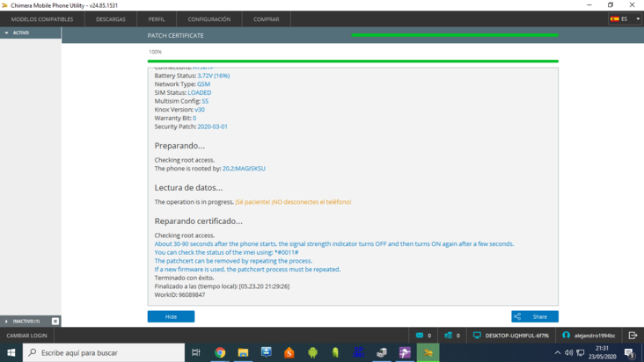Go to the Perfil tab
Screen dimensions: 644x362
click(157, 19)
